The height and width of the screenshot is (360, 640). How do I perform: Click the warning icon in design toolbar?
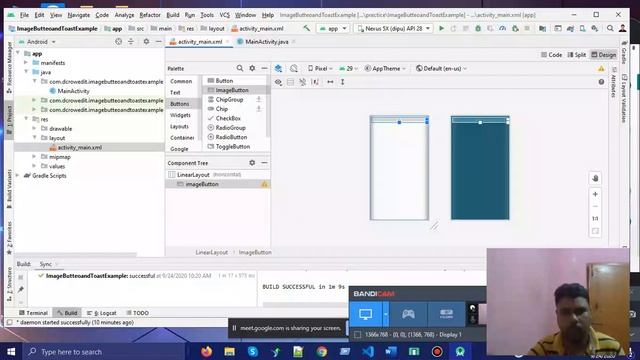(601, 69)
